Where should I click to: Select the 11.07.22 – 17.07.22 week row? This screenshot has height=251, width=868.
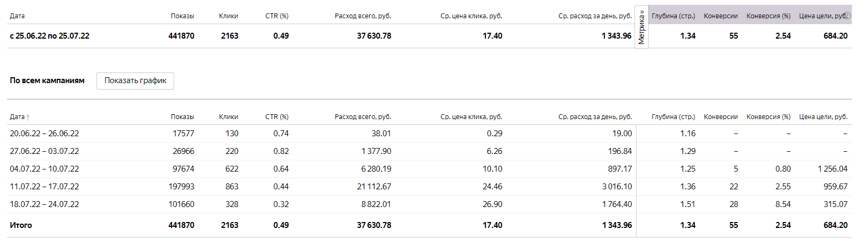[44, 187]
